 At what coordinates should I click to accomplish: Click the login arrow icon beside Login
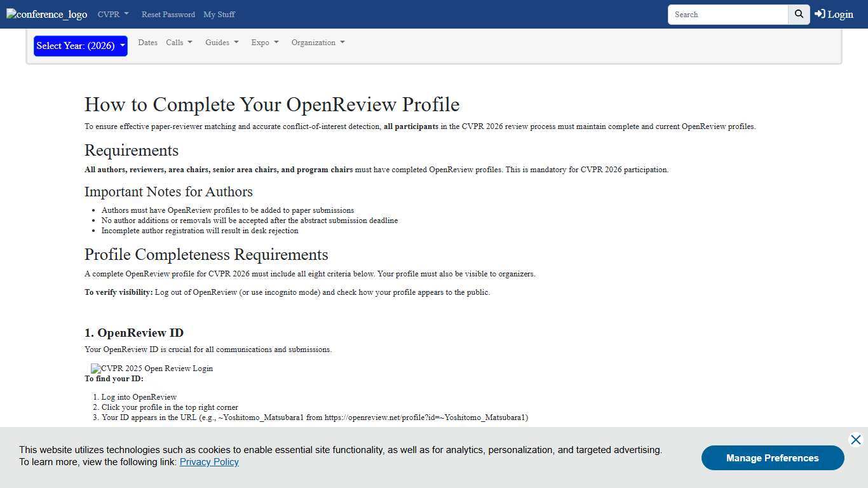point(818,14)
